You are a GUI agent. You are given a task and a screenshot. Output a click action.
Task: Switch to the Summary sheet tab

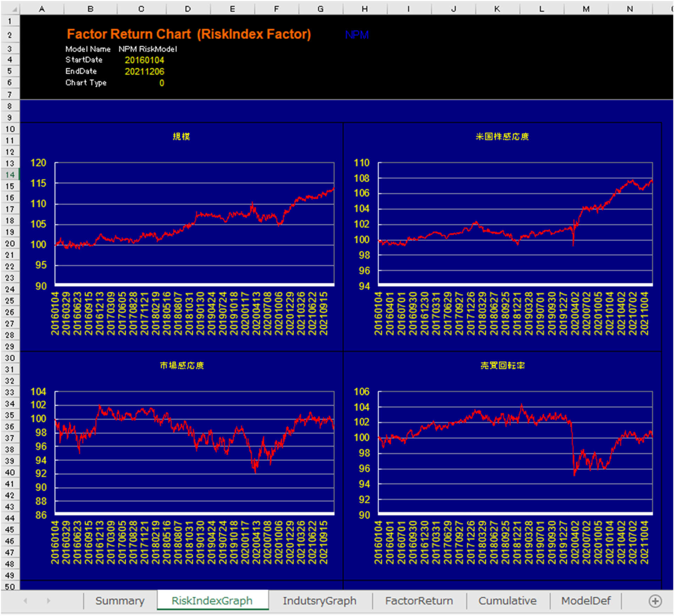click(x=120, y=601)
